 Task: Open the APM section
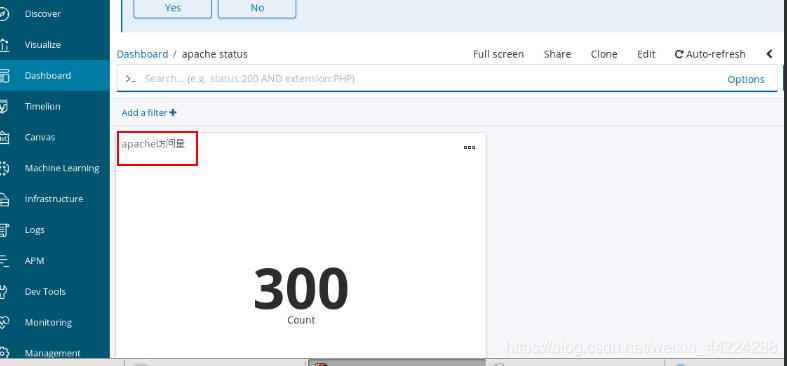(x=34, y=261)
